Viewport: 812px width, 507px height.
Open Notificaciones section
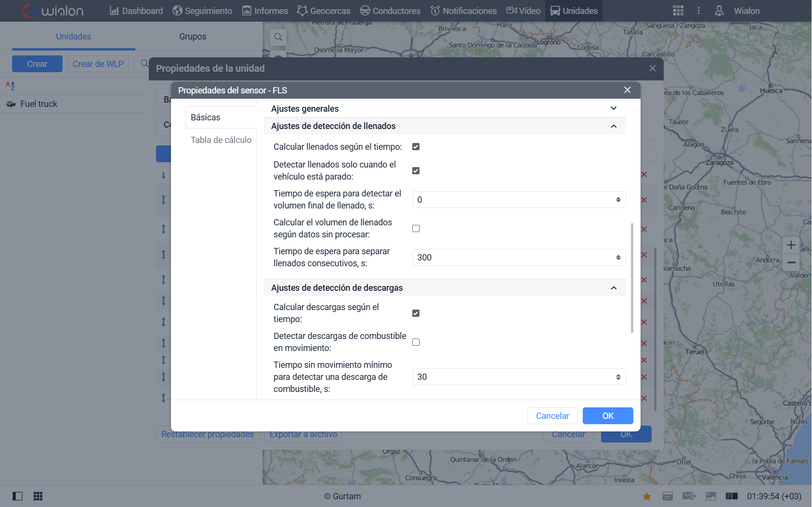click(463, 11)
